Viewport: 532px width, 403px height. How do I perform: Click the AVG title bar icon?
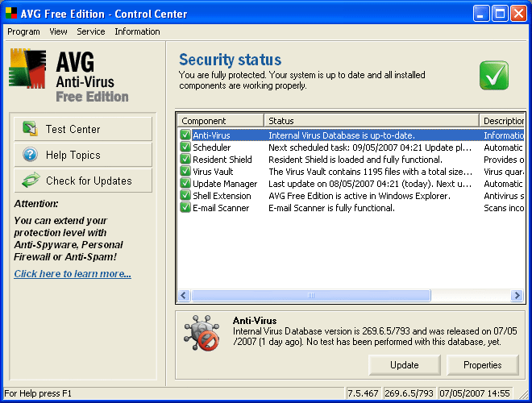(x=11, y=13)
